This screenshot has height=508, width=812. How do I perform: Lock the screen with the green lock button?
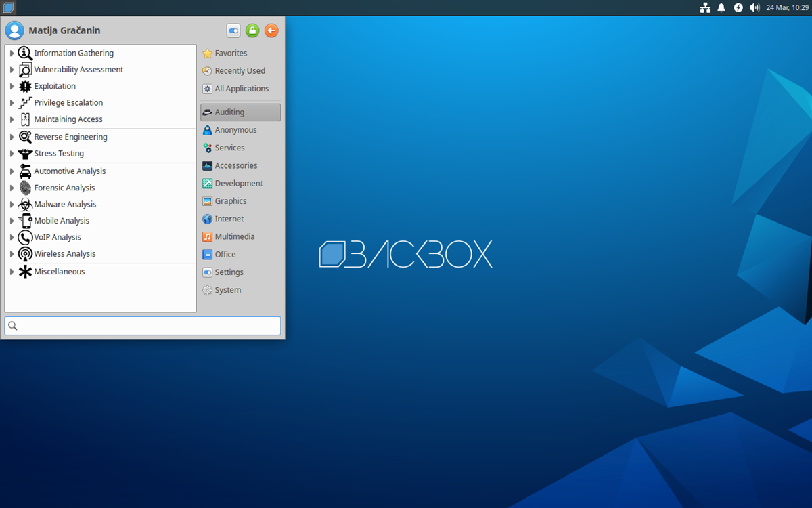[252, 30]
